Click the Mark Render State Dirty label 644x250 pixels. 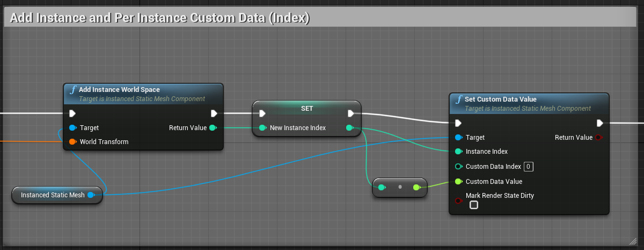pyautogui.click(x=500, y=196)
